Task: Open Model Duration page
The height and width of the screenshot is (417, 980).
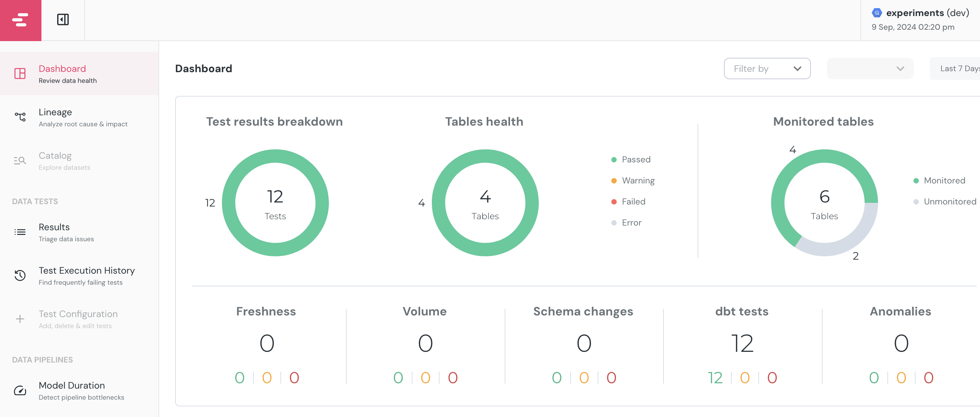Action: click(79, 390)
